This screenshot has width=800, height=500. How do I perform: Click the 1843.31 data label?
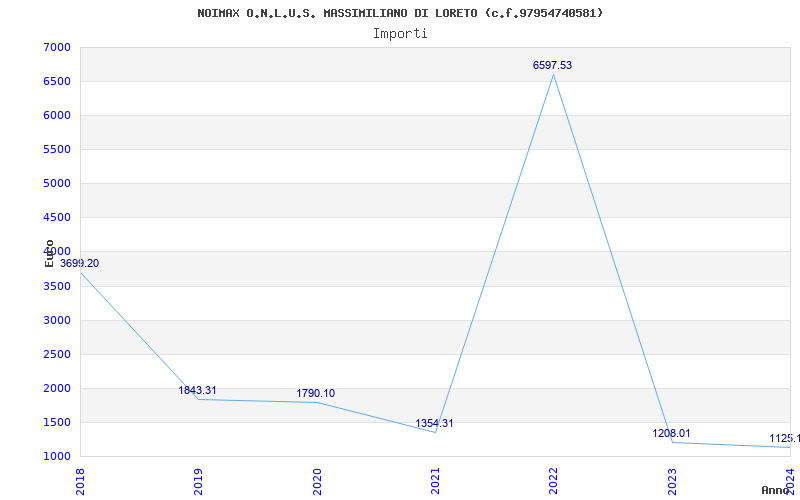(x=197, y=390)
